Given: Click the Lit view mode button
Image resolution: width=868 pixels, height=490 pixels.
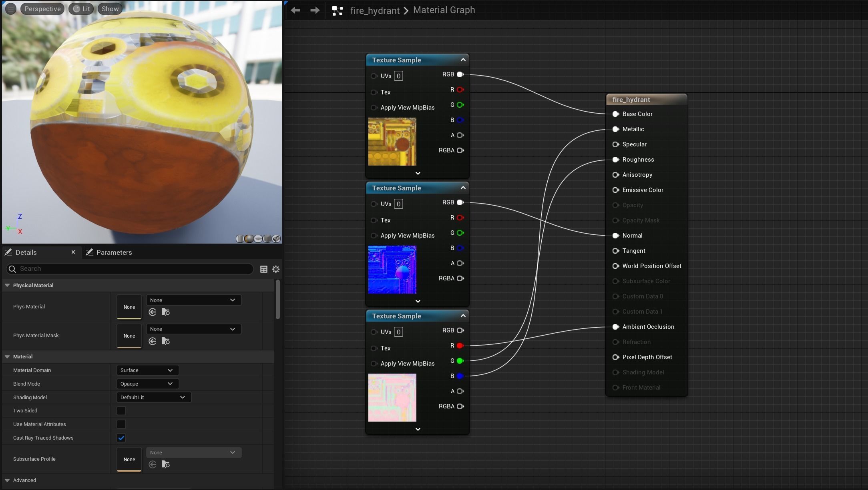Looking at the screenshot, I should point(81,9).
